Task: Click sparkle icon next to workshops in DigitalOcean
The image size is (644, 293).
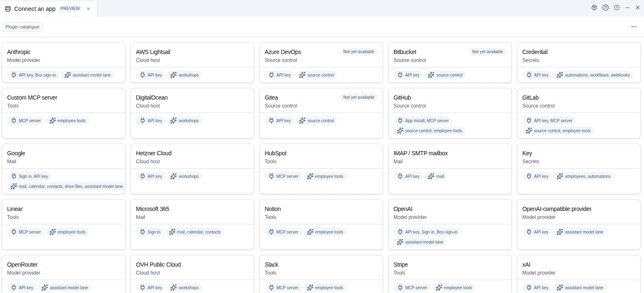Action: (174, 121)
